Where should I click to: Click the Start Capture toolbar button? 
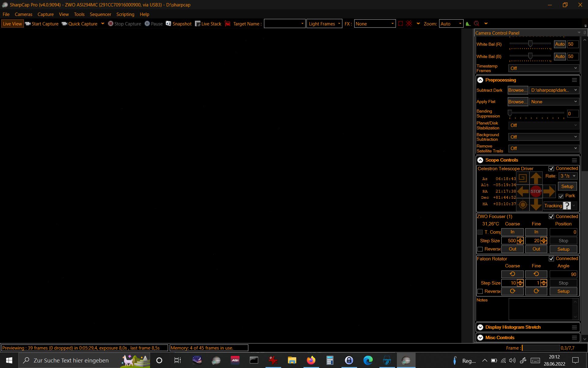point(42,24)
